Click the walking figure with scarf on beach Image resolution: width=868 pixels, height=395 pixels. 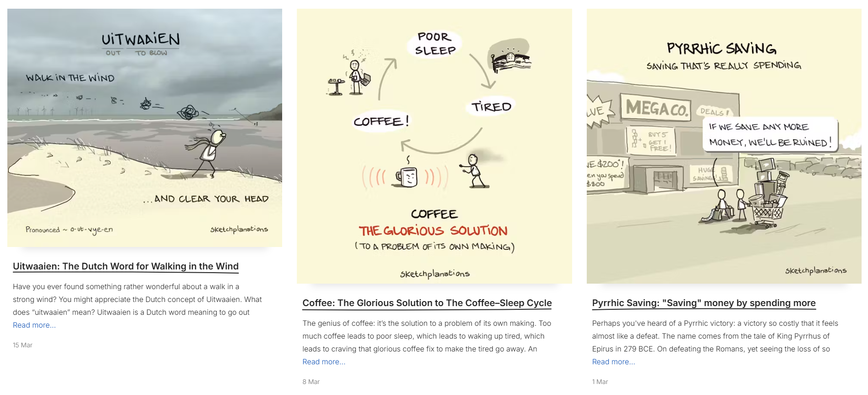tap(209, 151)
